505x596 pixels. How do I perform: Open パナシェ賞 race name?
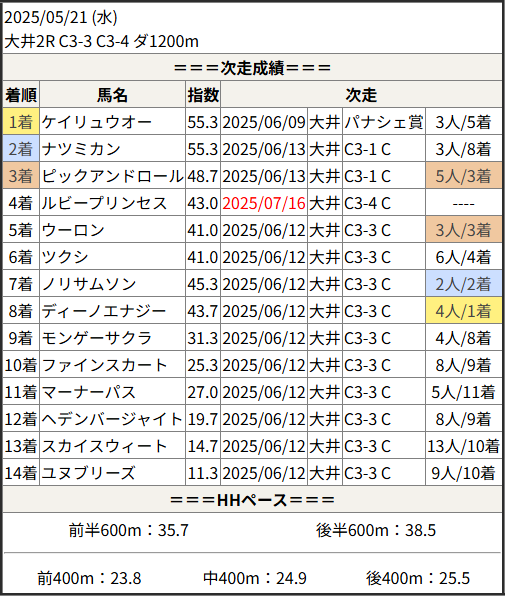[x=383, y=122]
